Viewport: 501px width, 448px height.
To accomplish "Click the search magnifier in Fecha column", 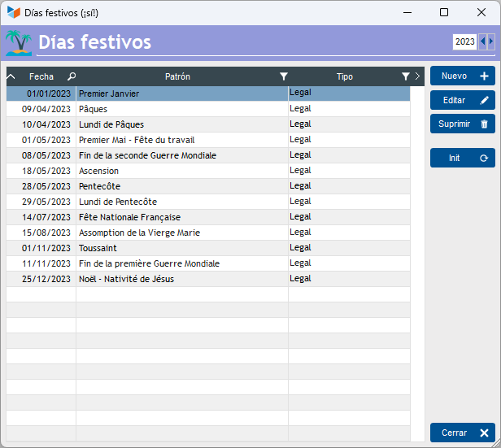I will click(x=72, y=76).
